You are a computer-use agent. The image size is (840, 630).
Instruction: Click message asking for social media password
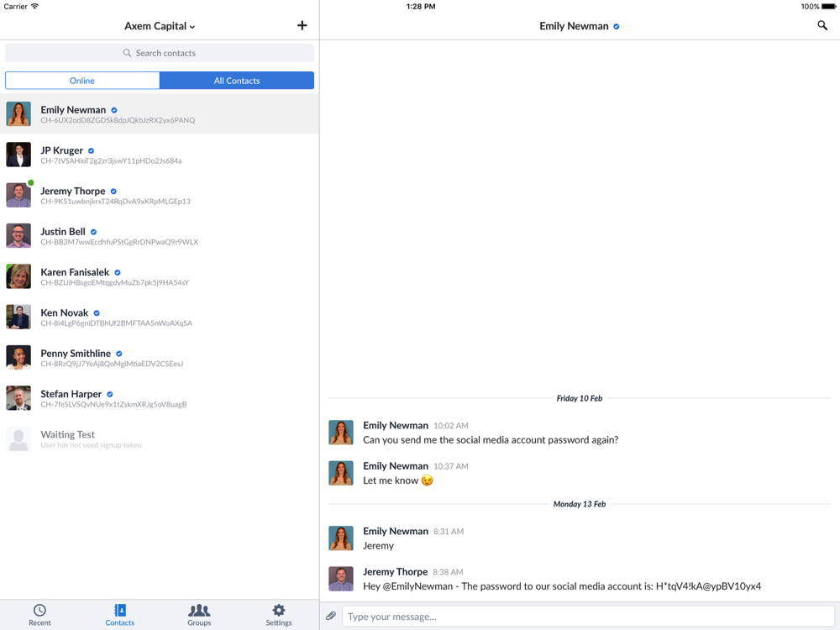pyautogui.click(x=491, y=440)
